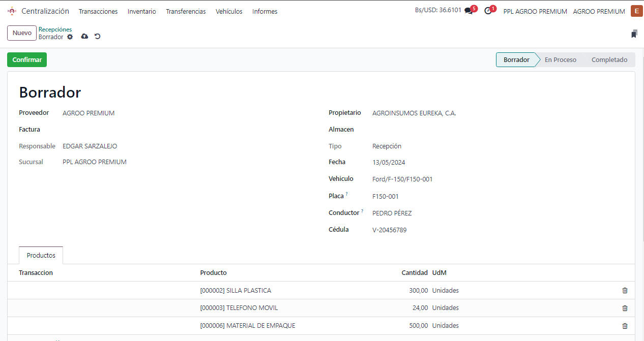Click the bookmark icon at top right

(634, 34)
